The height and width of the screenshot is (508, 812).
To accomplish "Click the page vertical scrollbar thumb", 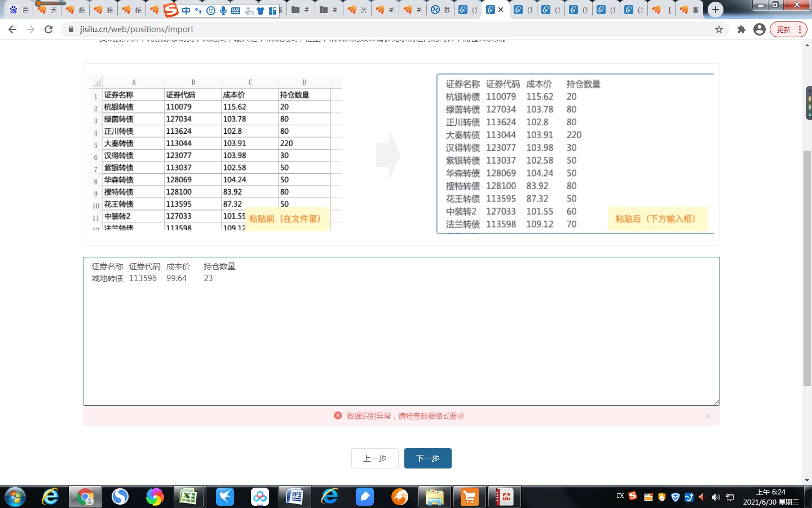I will pyautogui.click(x=807, y=268).
